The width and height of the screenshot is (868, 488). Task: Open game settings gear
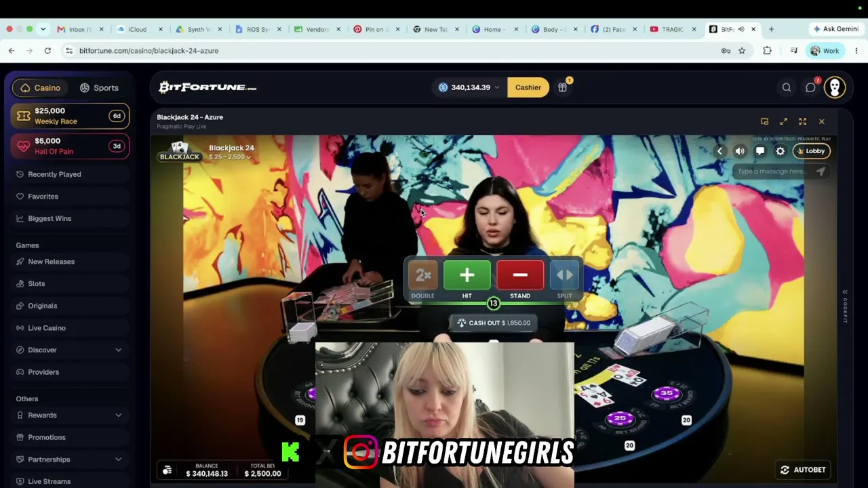[x=781, y=151]
